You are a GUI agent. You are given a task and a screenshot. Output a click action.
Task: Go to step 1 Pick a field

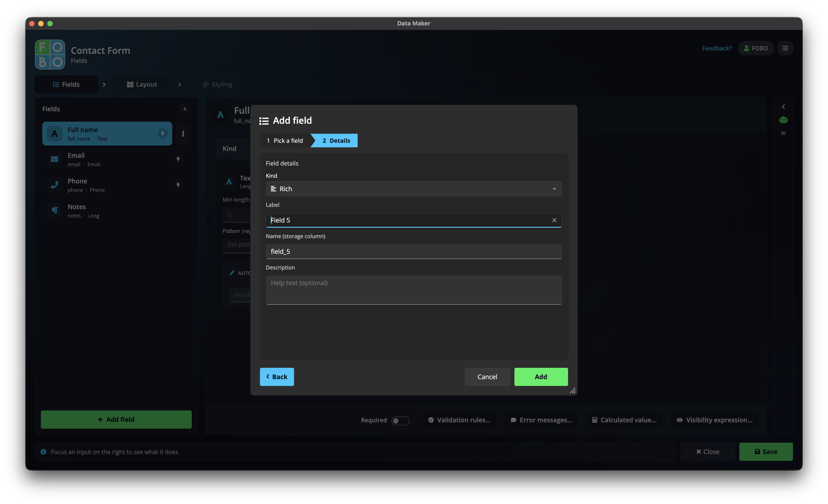click(285, 141)
